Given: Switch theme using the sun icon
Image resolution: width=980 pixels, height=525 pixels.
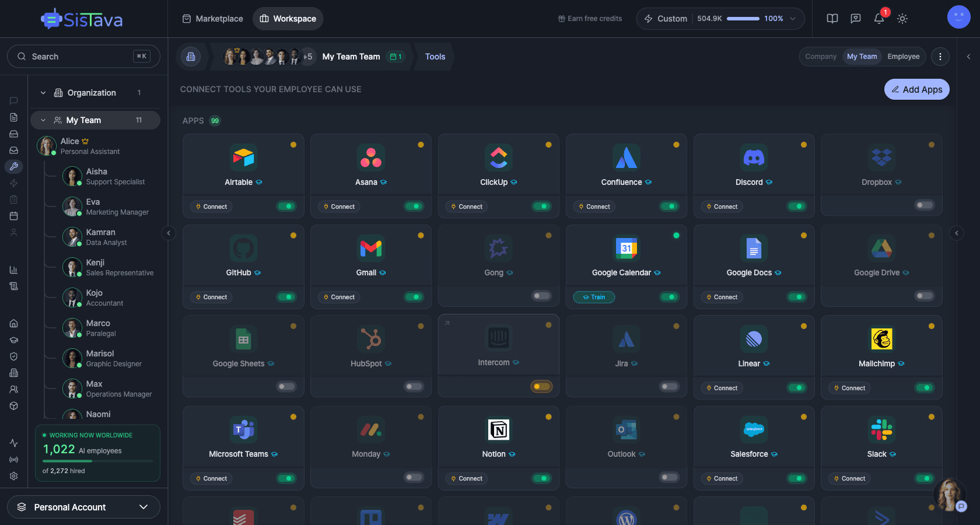Looking at the screenshot, I should point(902,19).
